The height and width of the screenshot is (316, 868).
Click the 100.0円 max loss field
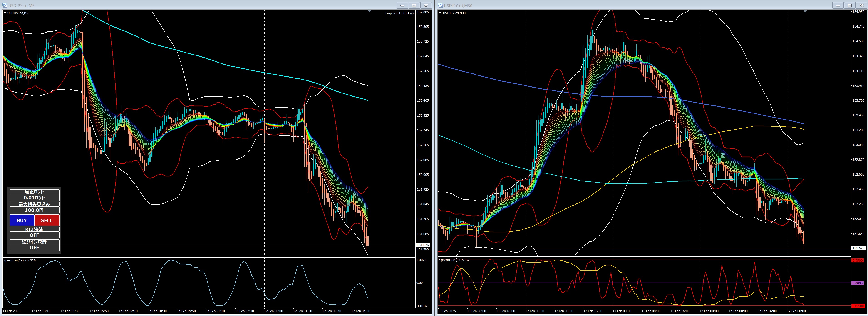pyautogui.click(x=34, y=210)
